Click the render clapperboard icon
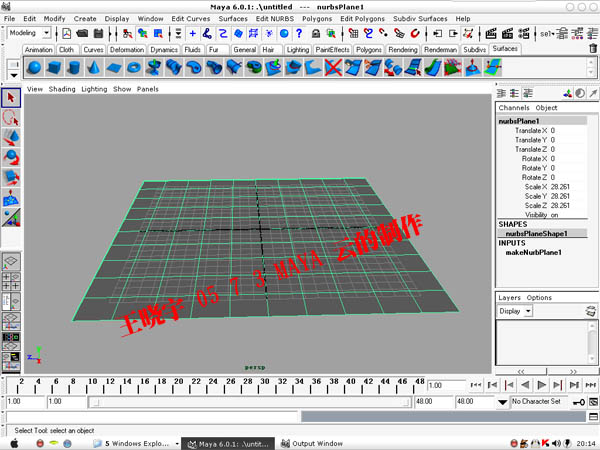This screenshot has height=450, width=600. tap(491, 34)
